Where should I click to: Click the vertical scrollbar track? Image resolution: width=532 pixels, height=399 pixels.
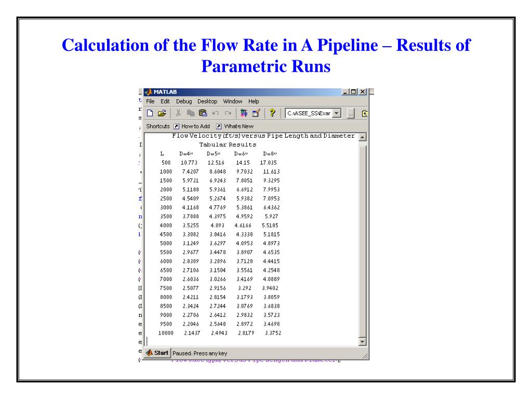[x=362, y=239]
